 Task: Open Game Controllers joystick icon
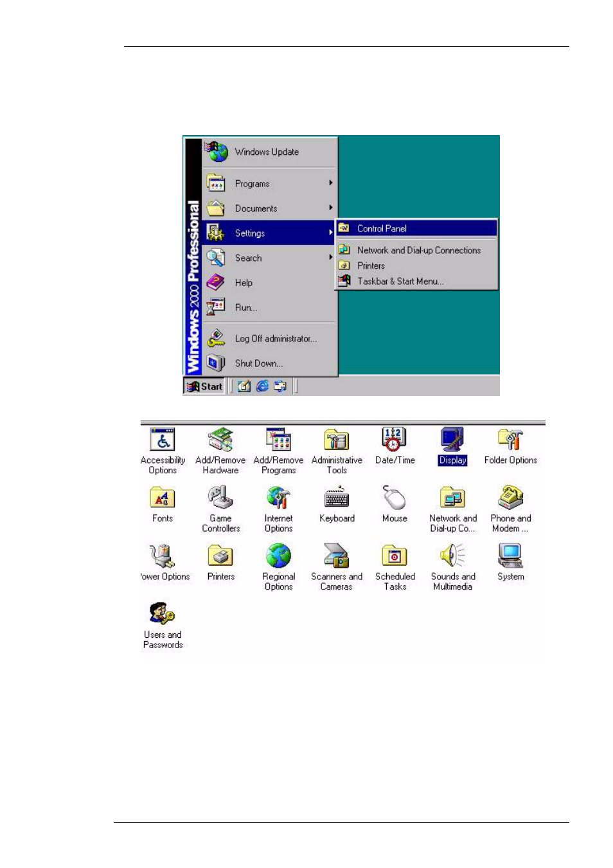click(x=220, y=498)
